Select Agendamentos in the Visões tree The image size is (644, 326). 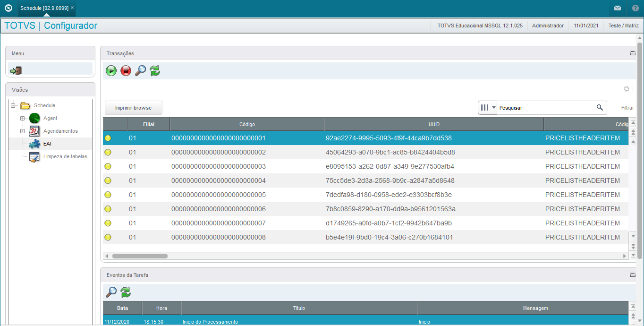click(x=60, y=131)
